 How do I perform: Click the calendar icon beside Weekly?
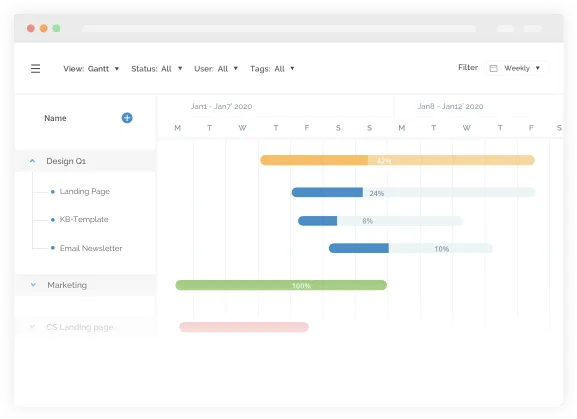[x=493, y=68]
